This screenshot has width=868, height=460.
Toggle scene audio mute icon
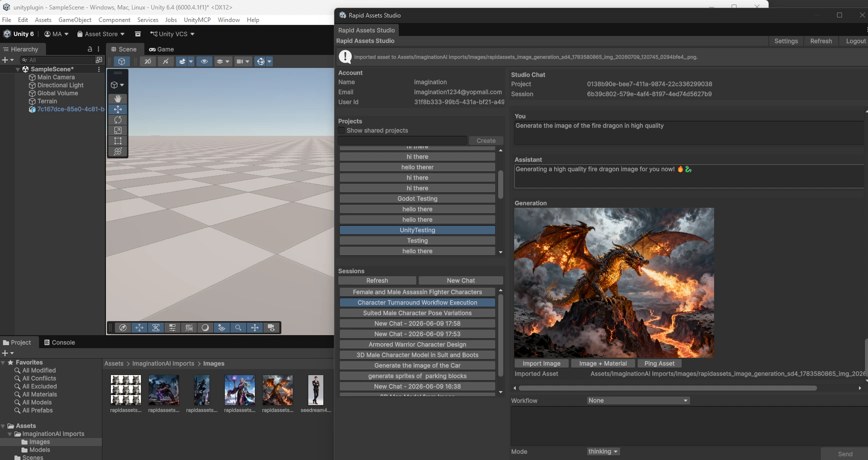[165, 61]
